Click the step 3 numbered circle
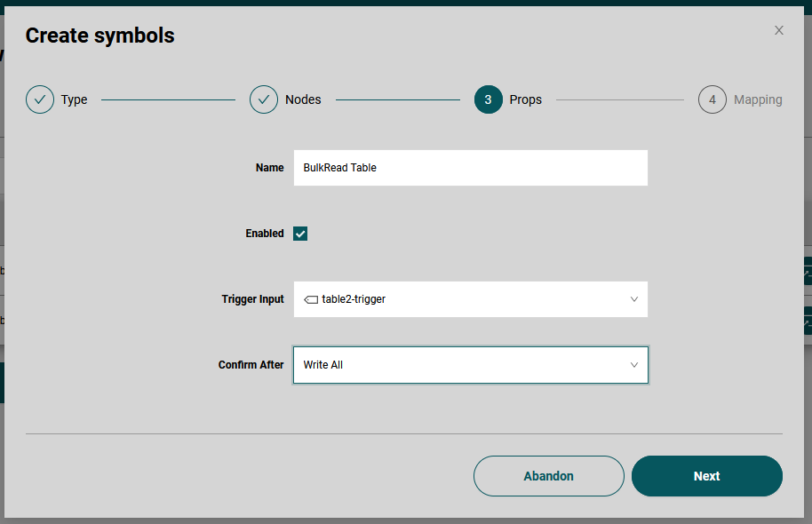This screenshot has height=524, width=812. (488, 99)
